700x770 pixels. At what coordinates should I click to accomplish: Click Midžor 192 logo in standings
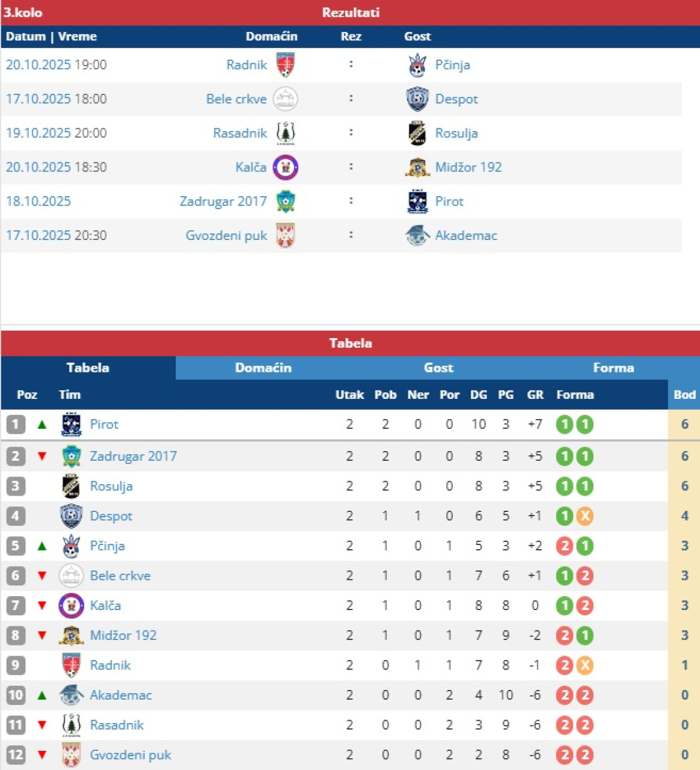[x=72, y=636]
